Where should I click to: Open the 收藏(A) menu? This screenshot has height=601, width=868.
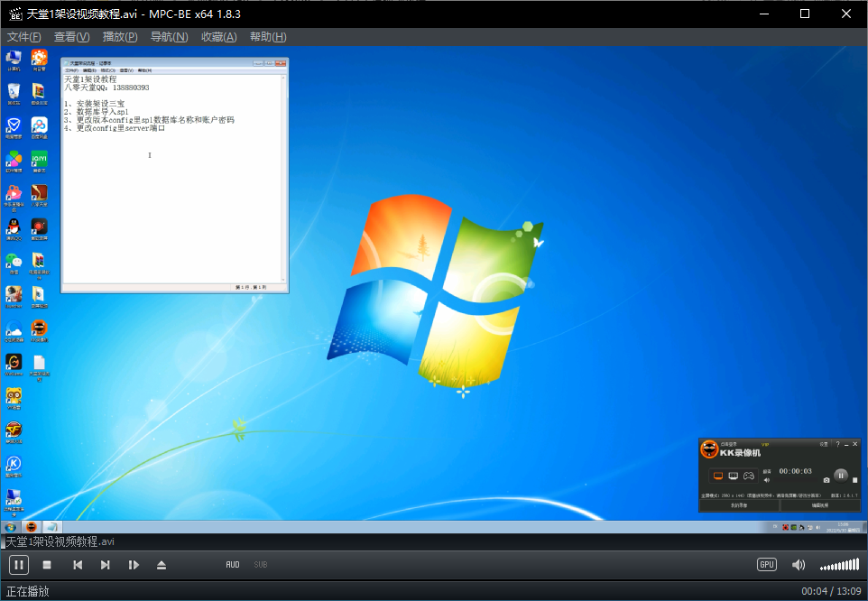coord(219,37)
